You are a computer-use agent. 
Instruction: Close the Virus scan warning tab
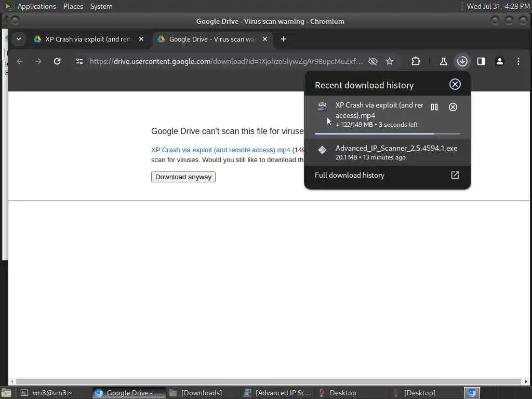[265, 39]
